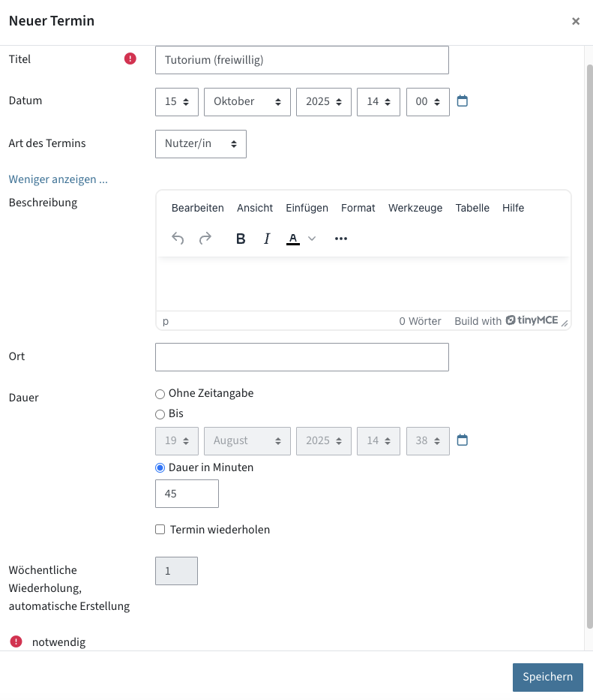Click the Titel field with Tutorium (freiwillig)
Screen dimensions: 593x700
[302, 60]
